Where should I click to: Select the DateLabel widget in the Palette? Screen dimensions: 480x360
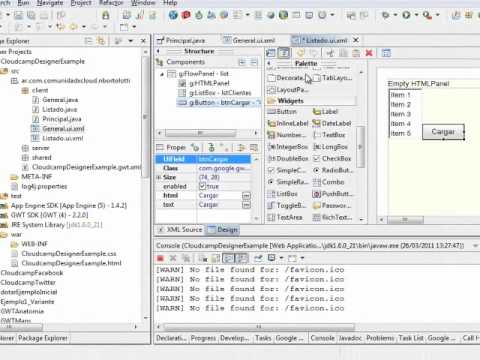pos(332,123)
